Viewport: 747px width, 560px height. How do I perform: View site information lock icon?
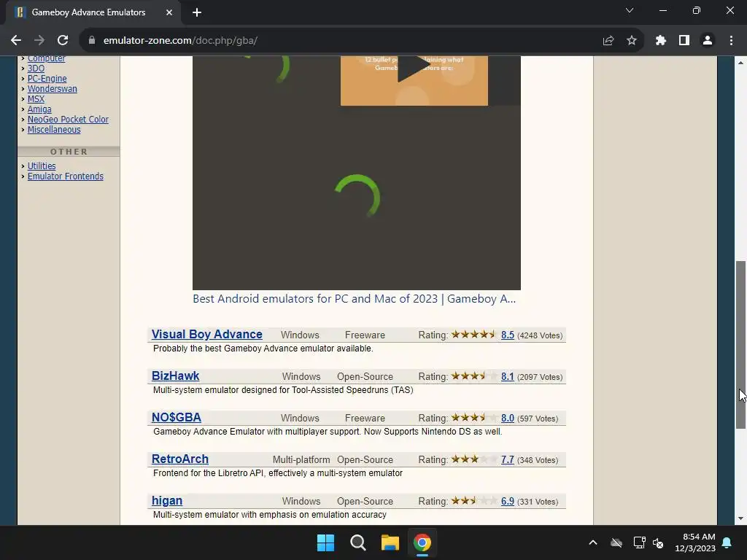pyautogui.click(x=92, y=41)
